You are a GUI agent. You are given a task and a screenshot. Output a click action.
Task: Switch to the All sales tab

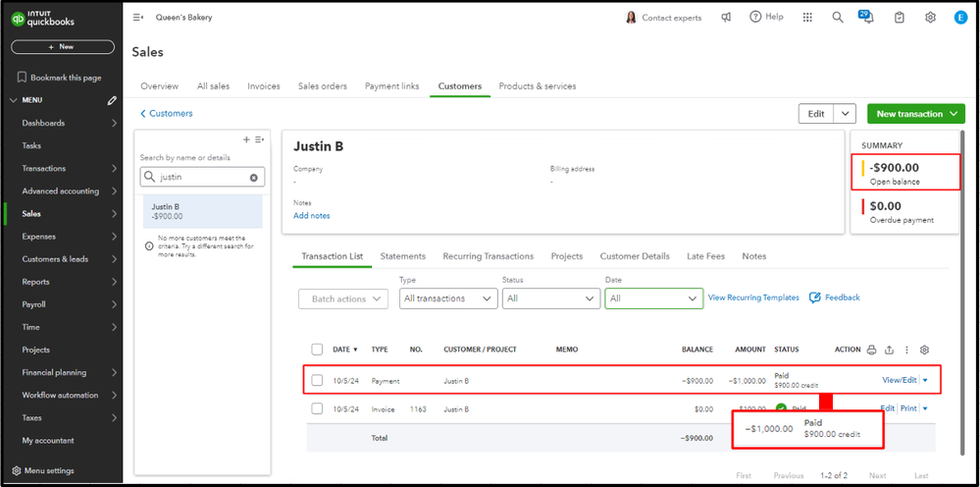tap(213, 86)
